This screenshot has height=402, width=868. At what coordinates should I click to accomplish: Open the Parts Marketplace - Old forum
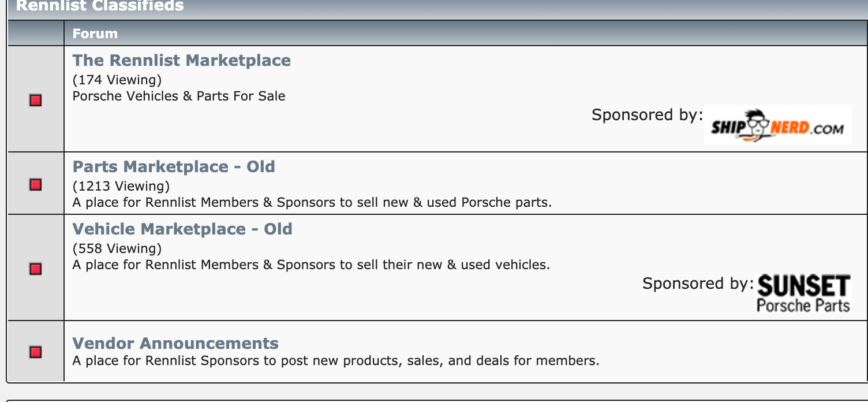click(x=174, y=166)
